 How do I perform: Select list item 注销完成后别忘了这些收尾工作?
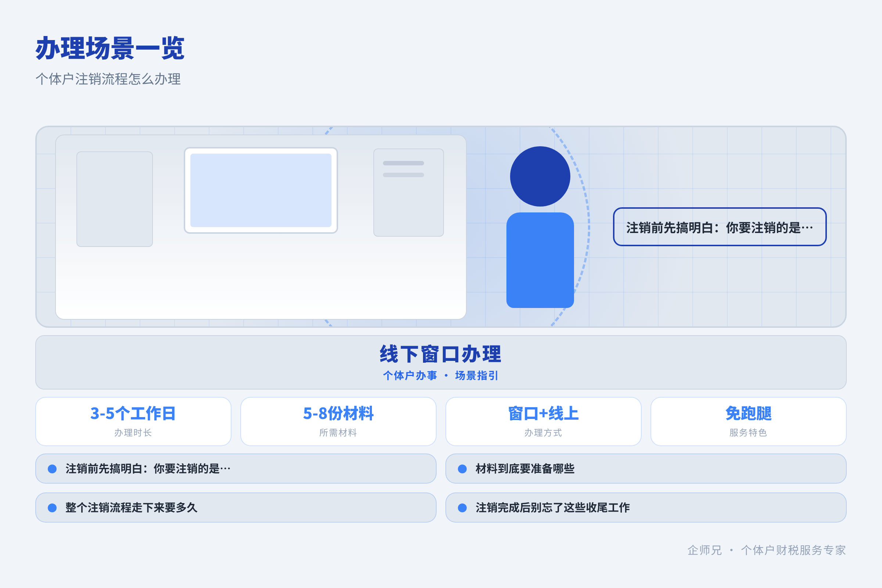(646, 508)
